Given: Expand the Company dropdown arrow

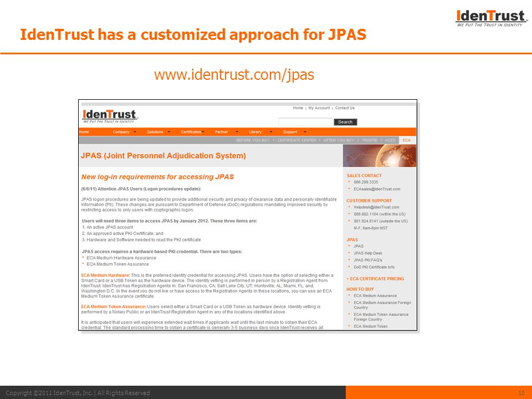Looking at the screenshot, I should pos(135,132).
